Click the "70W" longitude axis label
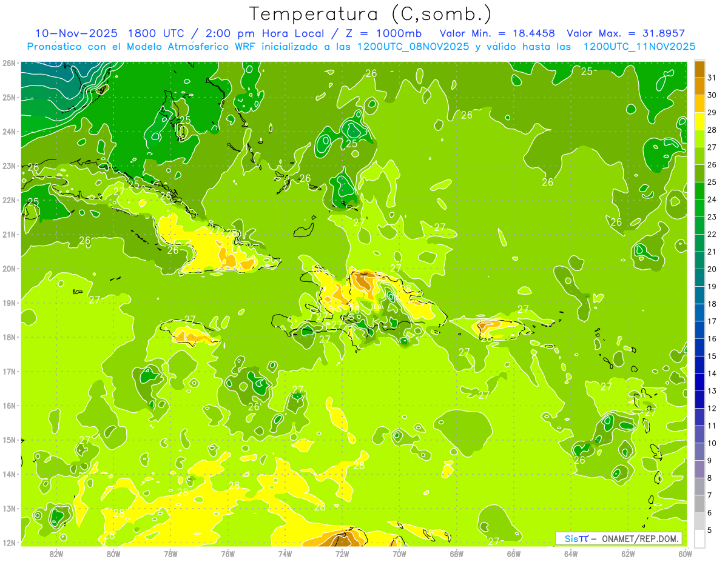The height and width of the screenshot is (562, 728). click(x=399, y=554)
